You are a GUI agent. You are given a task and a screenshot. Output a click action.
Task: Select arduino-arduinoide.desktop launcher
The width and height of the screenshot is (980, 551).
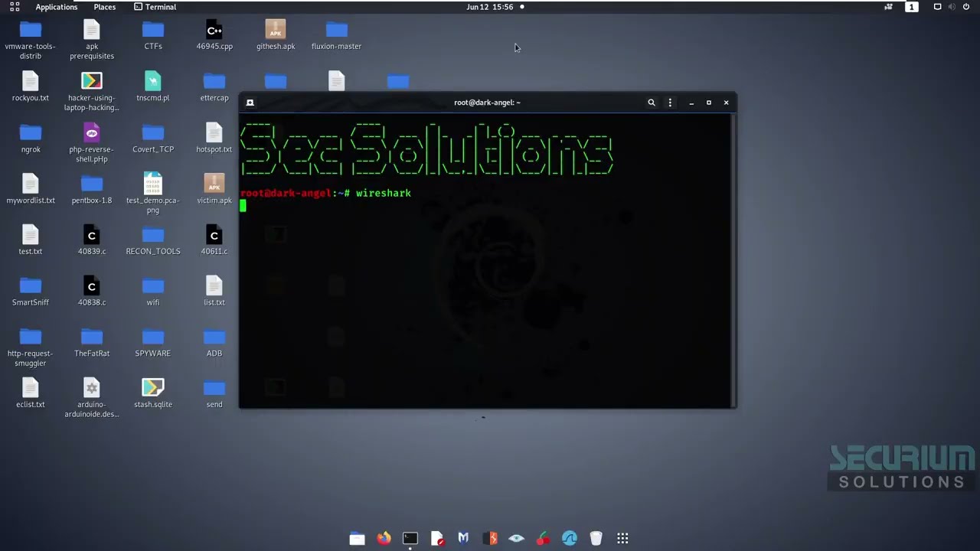point(92,398)
